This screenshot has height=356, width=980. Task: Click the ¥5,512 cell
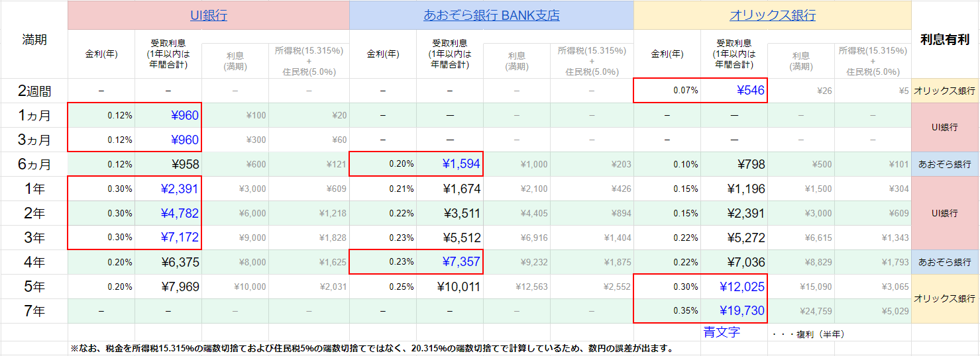coord(450,238)
